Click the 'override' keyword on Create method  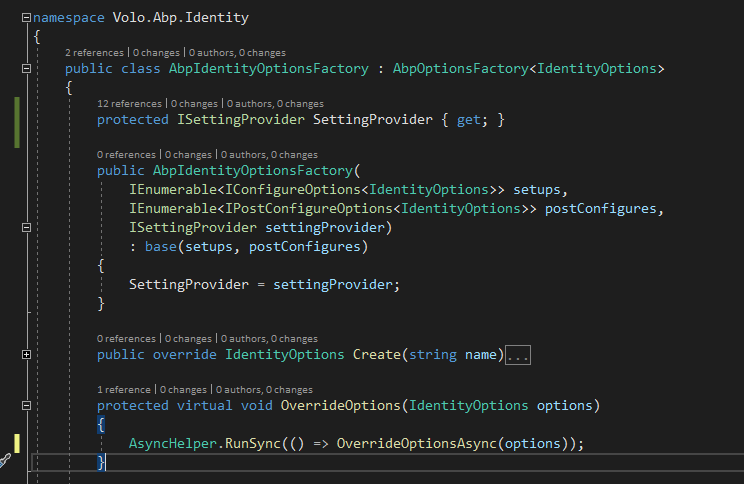185,355
